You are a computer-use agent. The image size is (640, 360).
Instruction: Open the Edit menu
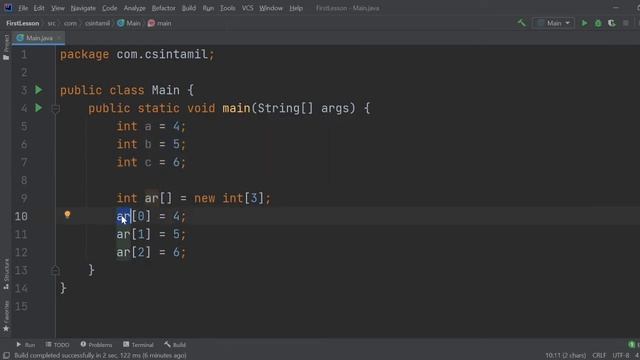39,8
